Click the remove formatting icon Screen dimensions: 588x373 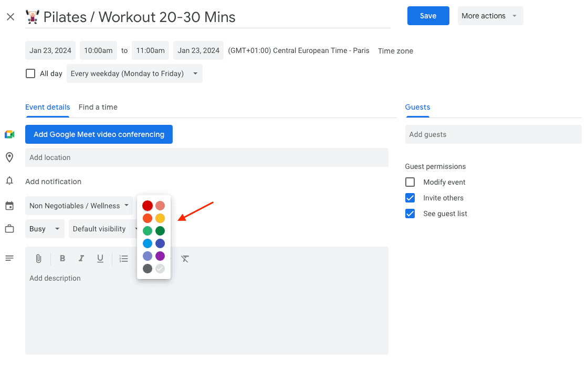click(185, 258)
